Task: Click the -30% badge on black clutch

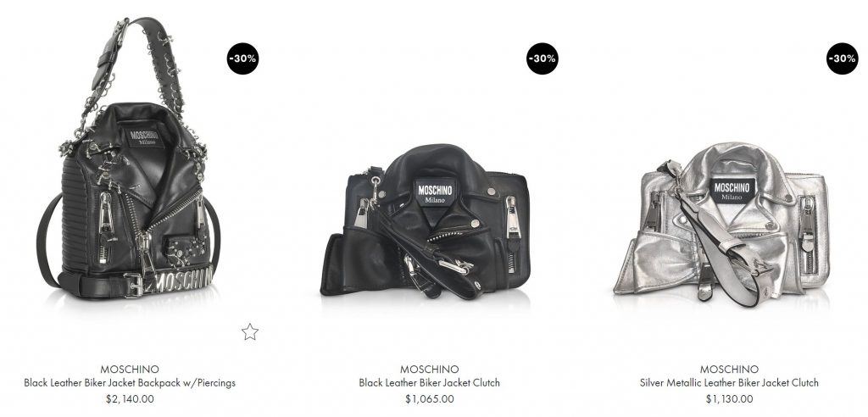Action: coord(542,58)
